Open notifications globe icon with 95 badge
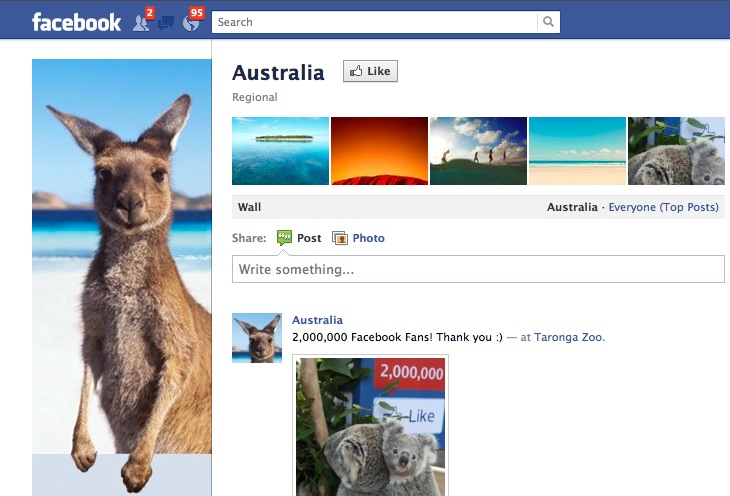730x496 pixels. (192, 21)
